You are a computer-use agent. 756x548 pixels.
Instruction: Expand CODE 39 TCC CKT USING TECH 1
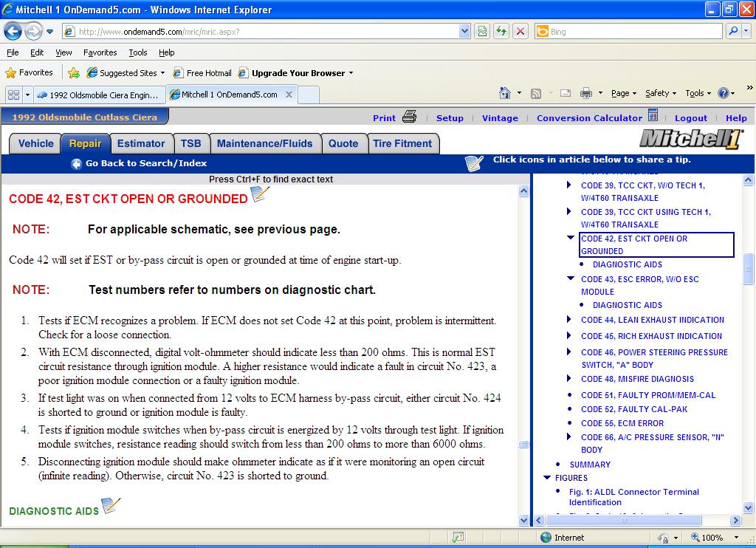[569, 211]
